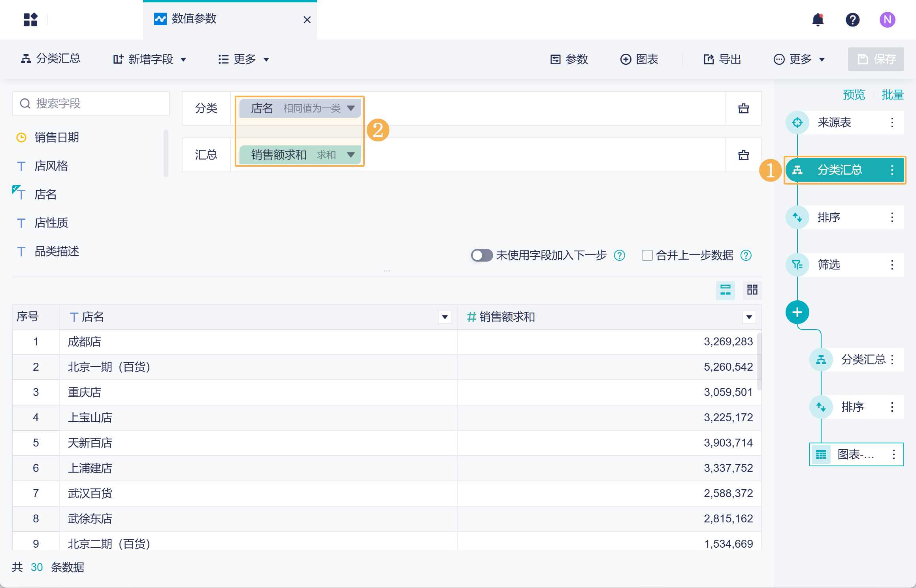The width and height of the screenshot is (916, 588).
Task: Switch to the grid card view icon
Action: coord(752,290)
